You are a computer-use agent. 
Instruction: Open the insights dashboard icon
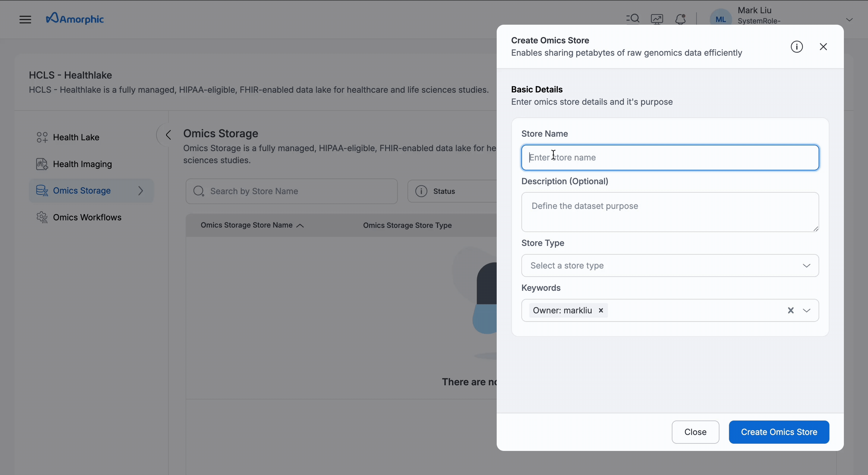tap(657, 19)
